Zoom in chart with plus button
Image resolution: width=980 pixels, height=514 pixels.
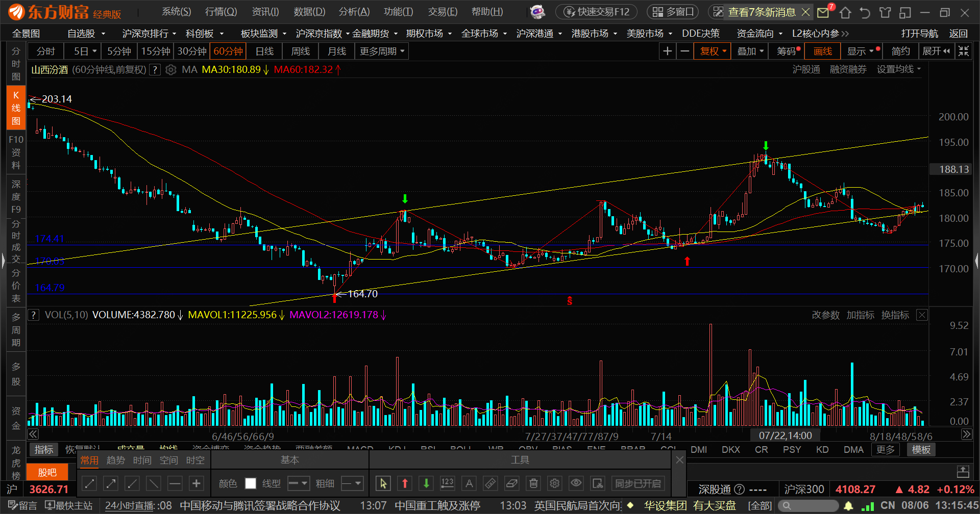point(667,51)
